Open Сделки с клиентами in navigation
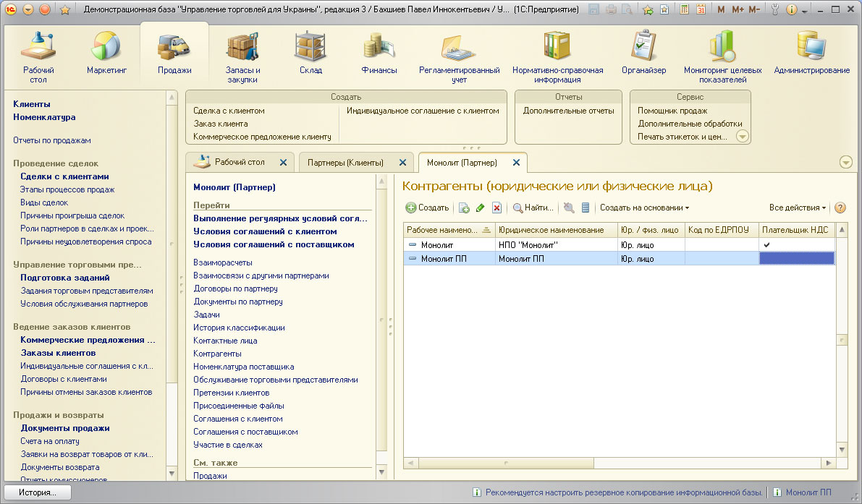This screenshot has height=504, width=862. pos(64,176)
